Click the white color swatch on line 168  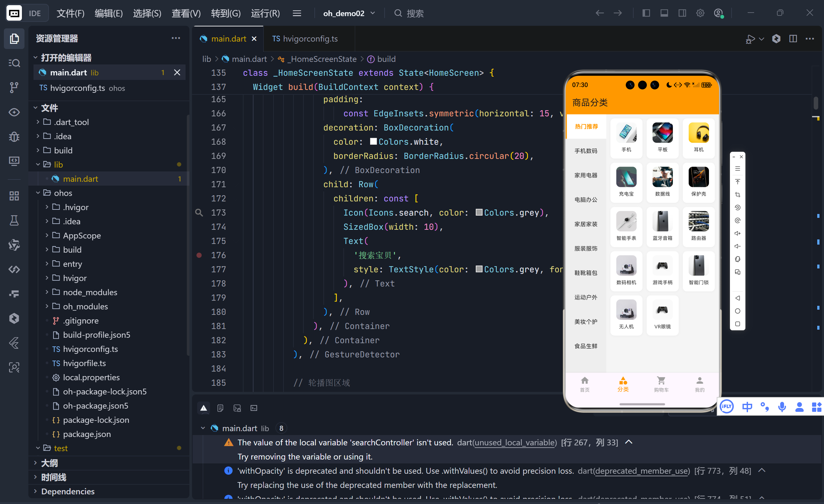click(373, 141)
